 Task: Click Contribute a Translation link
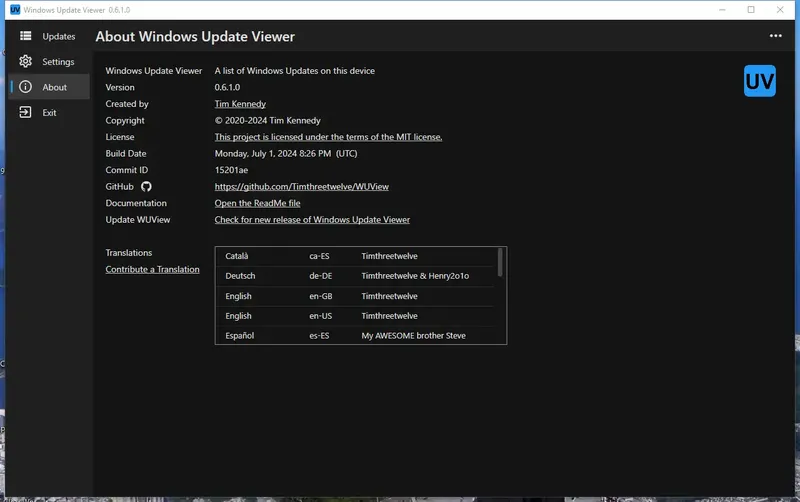[x=153, y=269]
